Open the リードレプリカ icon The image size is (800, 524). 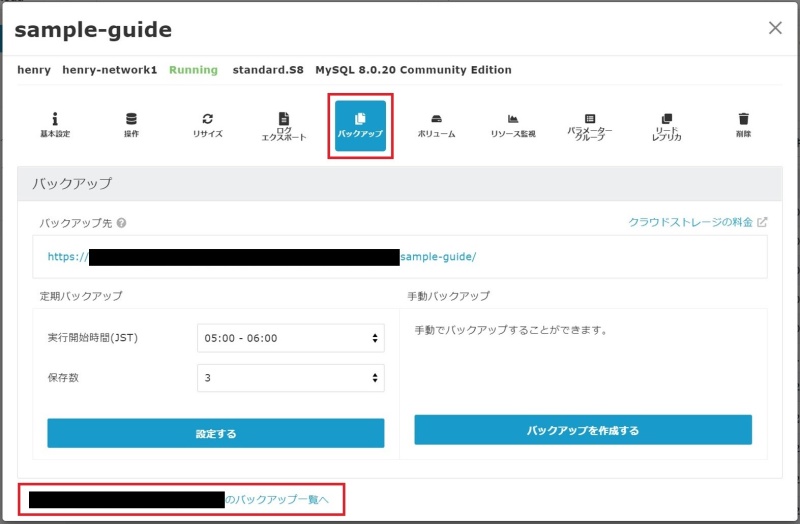click(666, 126)
